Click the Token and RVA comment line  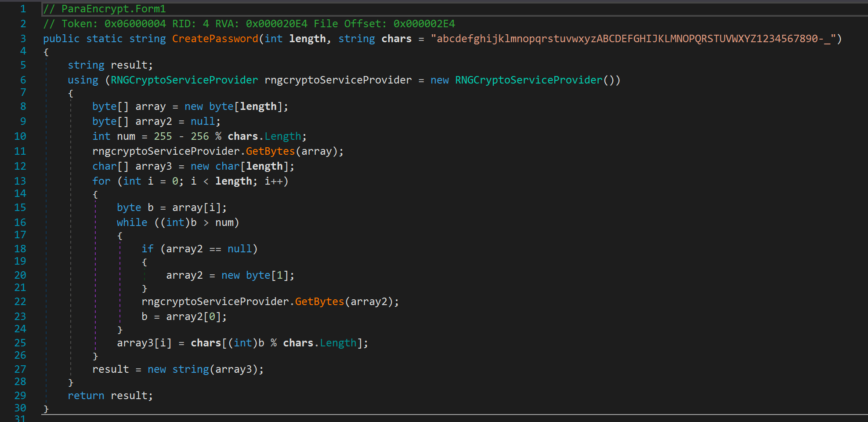click(x=249, y=24)
